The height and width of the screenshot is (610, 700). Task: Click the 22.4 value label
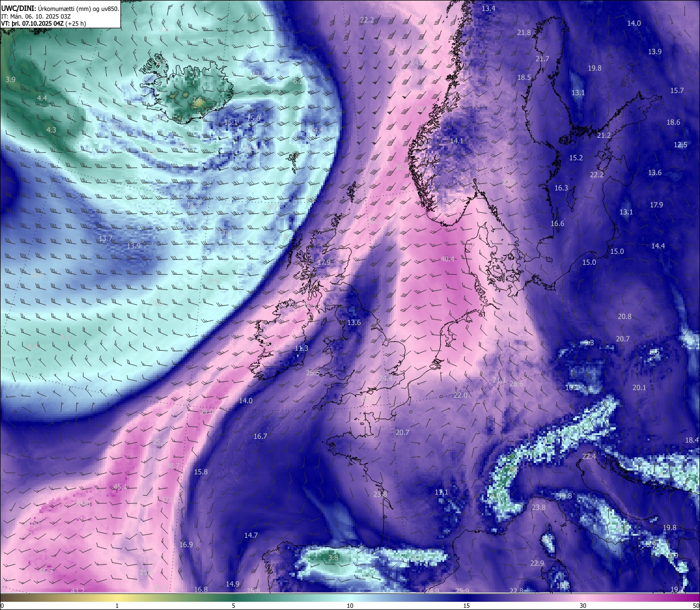click(589, 456)
